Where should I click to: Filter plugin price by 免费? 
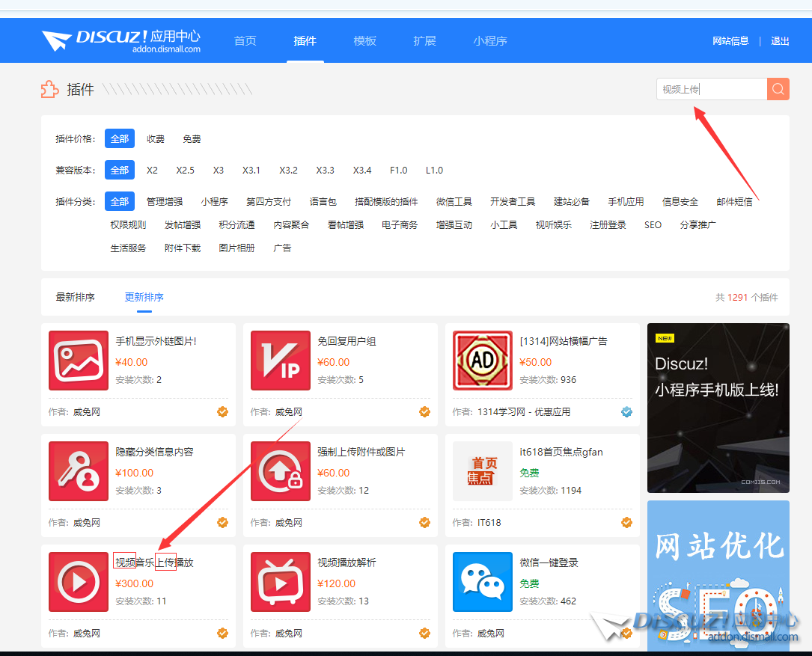coord(192,139)
